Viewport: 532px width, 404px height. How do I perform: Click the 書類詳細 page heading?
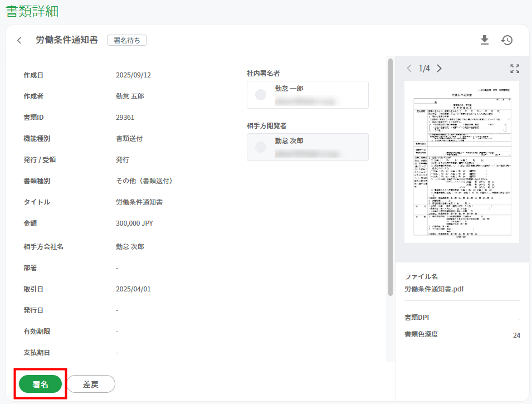click(32, 11)
